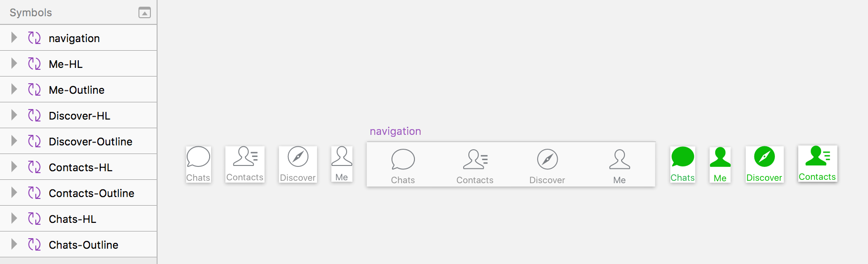Image resolution: width=868 pixels, height=264 pixels.
Task: Select the green Contacts highlighted symbol
Action: tap(817, 164)
